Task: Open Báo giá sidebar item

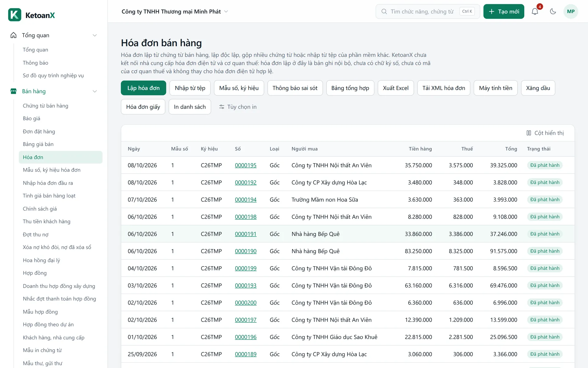Action: click(x=32, y=118)
